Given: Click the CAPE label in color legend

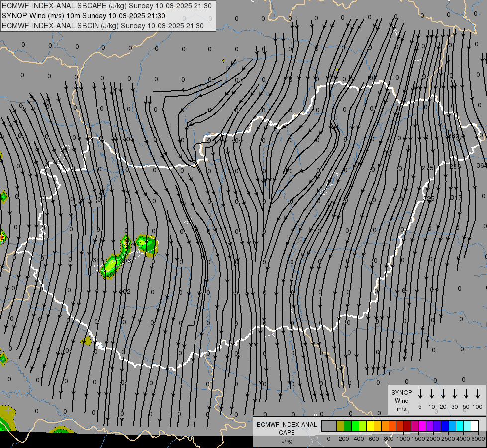Looking at the screenshot, I should (x=287, y=433).
